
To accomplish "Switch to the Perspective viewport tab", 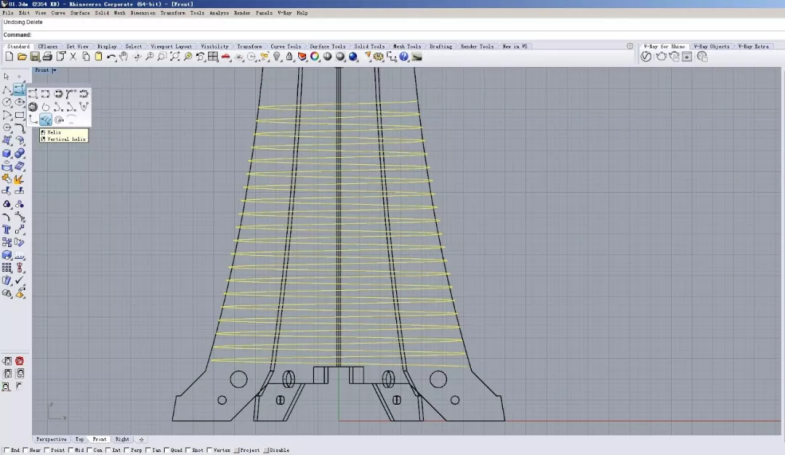I will [x=52, y=439].
